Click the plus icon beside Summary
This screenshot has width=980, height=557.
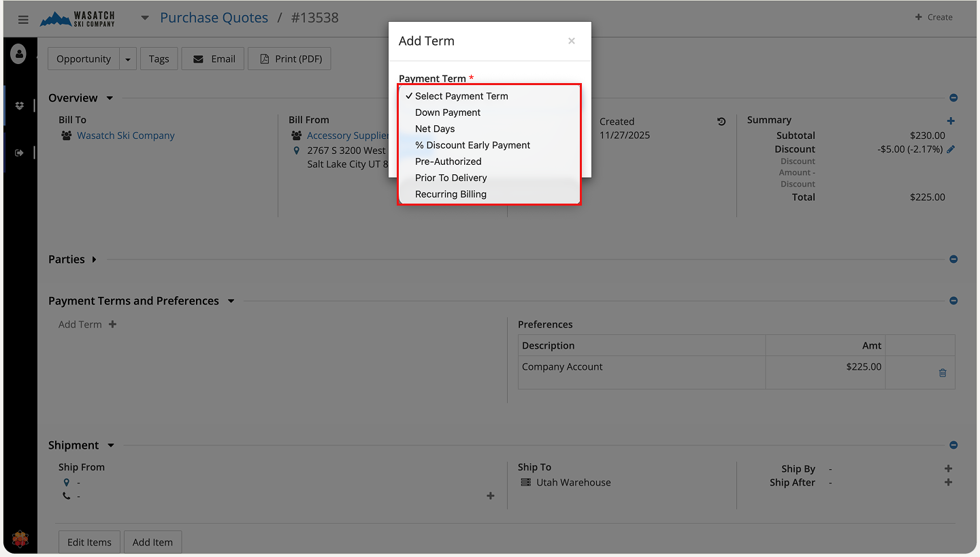coord(951,121)
